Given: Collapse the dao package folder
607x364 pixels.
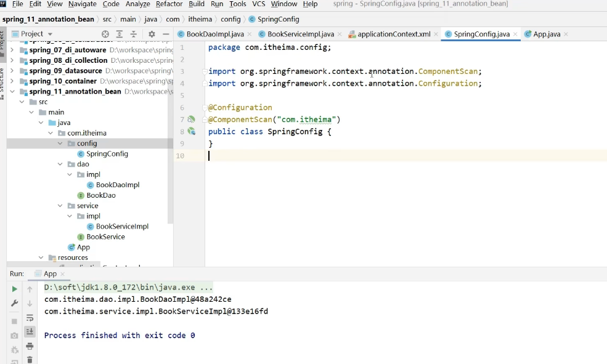Looking at the screenshot, I should point(60,164).
